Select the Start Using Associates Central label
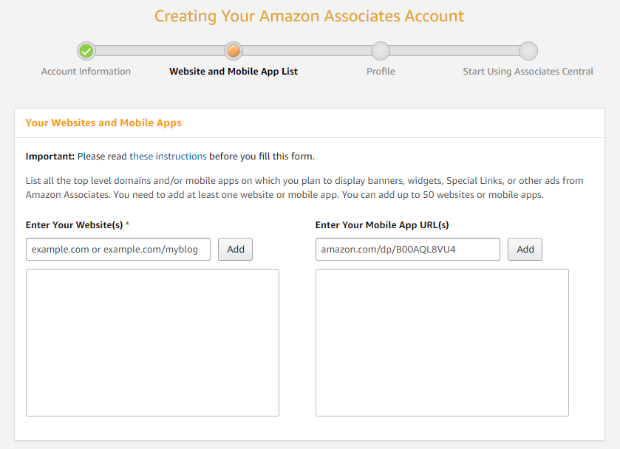The height and width of the screenshot is (449, 620). click(x=528, y=72)
